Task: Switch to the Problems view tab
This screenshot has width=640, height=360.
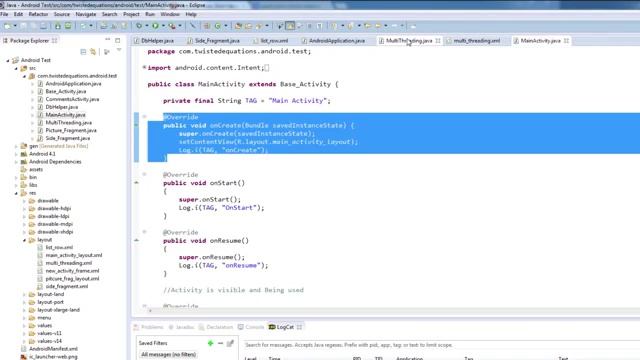Action: [149, 327]
